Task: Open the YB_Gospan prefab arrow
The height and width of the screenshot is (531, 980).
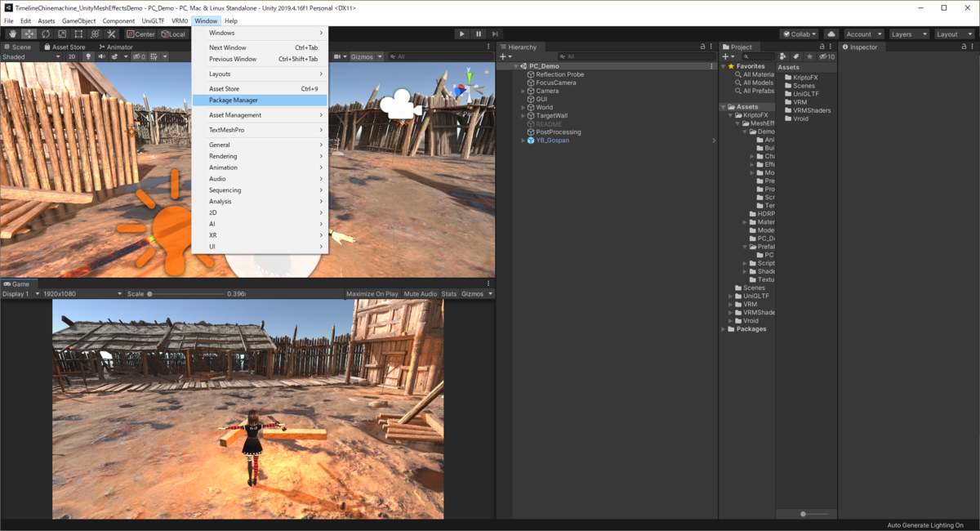Action: [714, 141]
